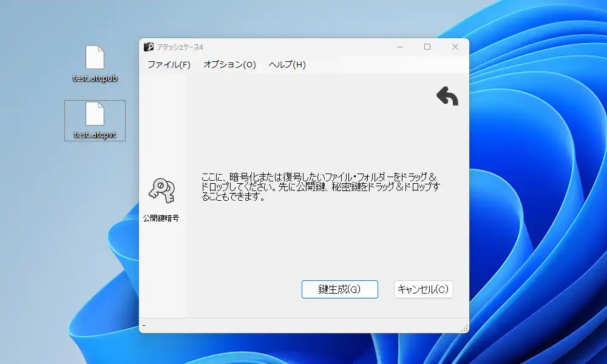607x364 pixels.
Task: Maximize the AttachéCase4 window
Action: (427, 47)
